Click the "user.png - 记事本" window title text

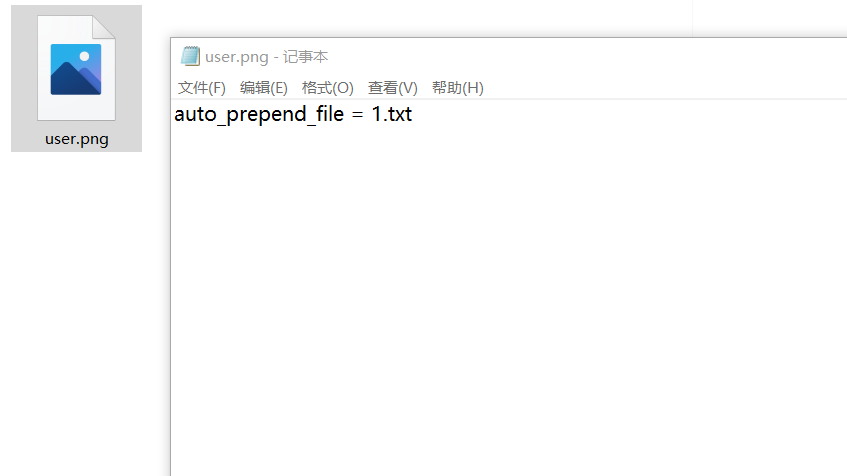tap(266, 57)
